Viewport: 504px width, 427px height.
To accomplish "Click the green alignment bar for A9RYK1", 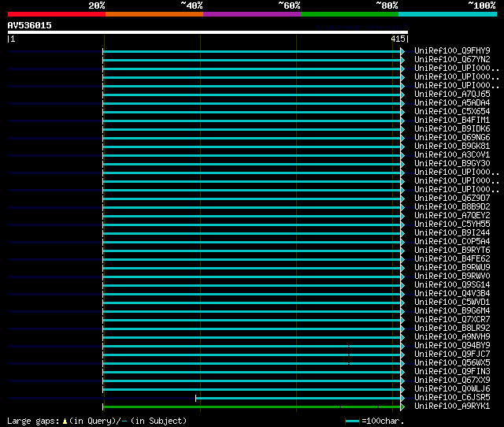I will (x=252, y=407).
